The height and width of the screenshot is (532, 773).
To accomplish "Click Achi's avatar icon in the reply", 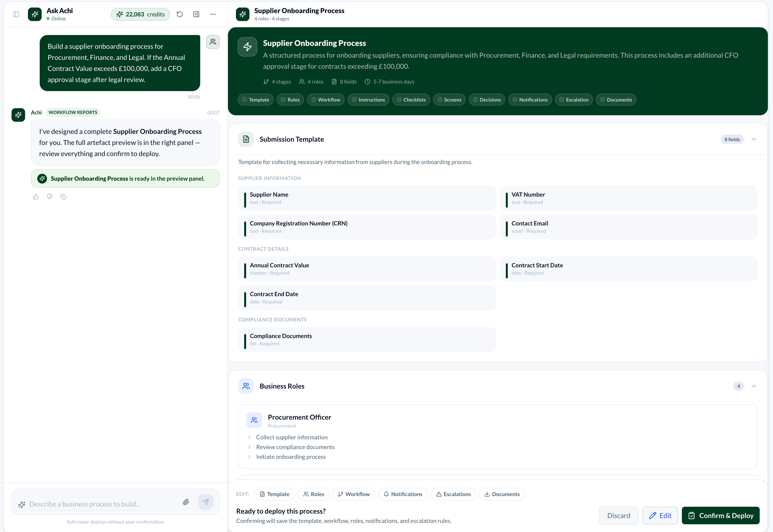I will point(18,115).
